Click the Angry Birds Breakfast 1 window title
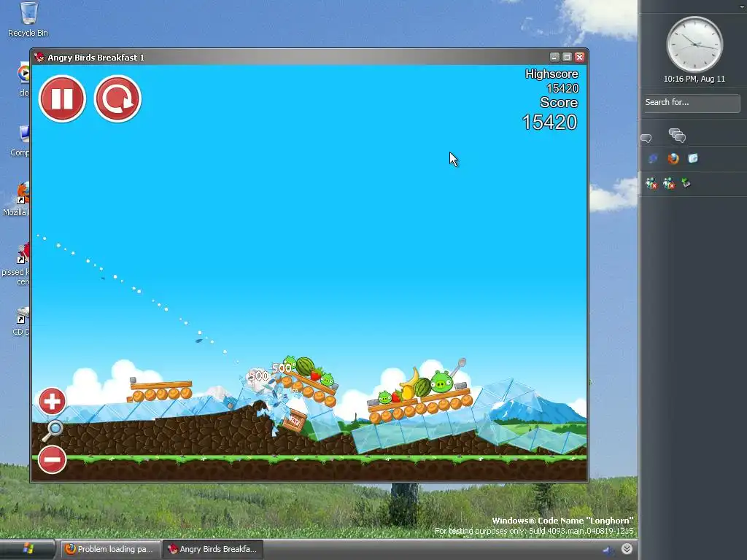Screen dimensions: 747x560 click(96, 58)
